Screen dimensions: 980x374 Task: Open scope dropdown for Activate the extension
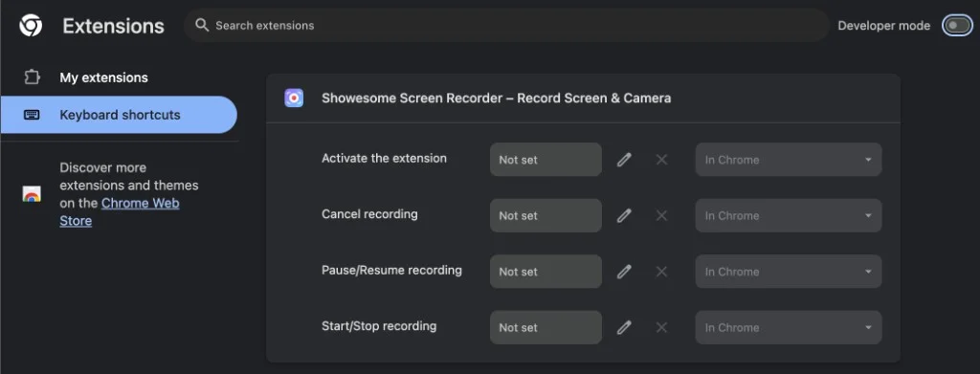point(789,160)
